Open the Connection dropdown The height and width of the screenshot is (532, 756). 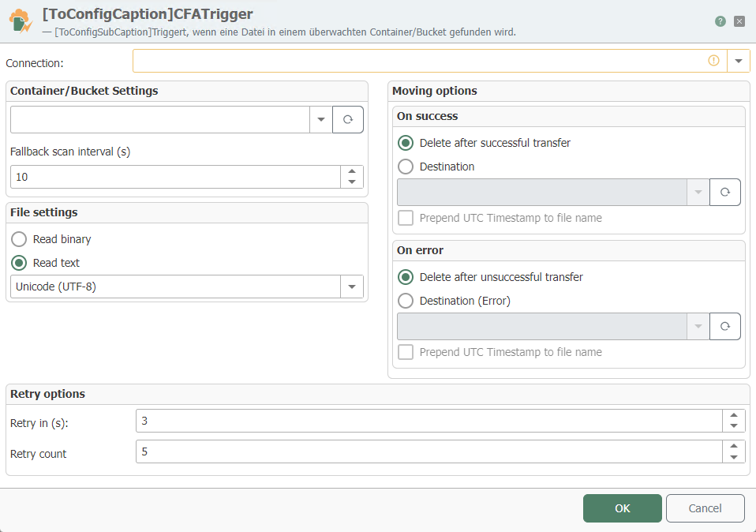point(739,61)
